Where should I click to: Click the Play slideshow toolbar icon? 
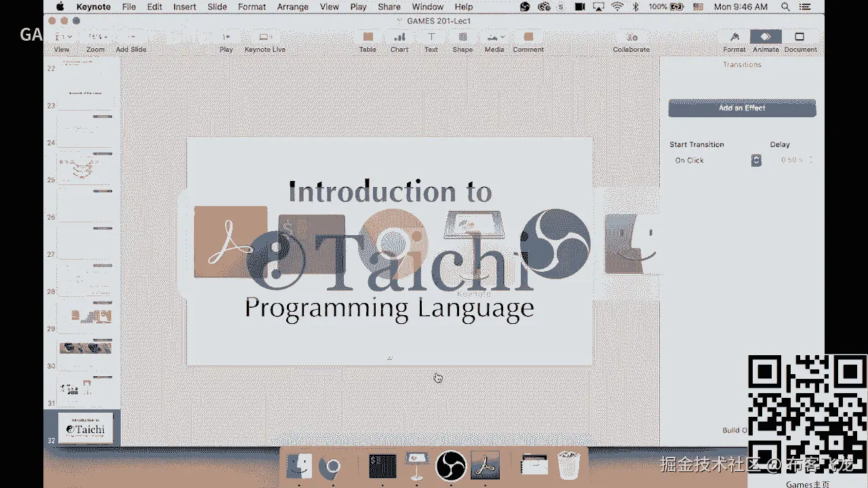point(226,41)
